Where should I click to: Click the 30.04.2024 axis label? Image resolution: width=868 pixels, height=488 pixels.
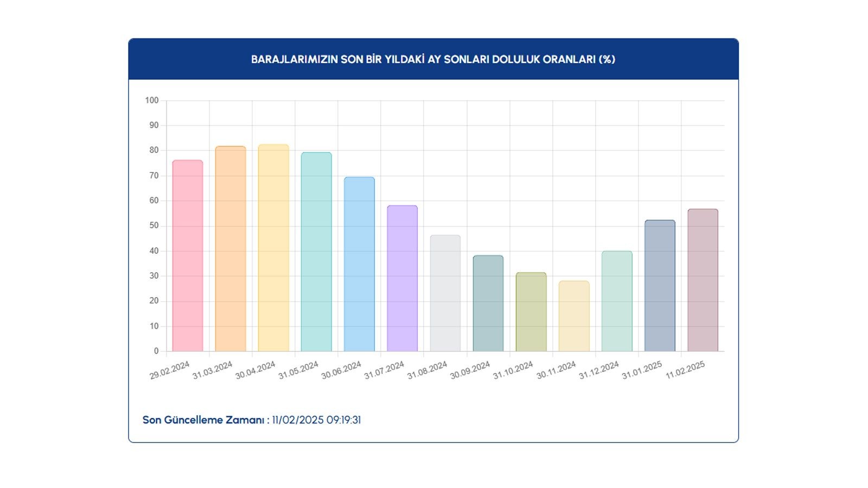[256, 370]
